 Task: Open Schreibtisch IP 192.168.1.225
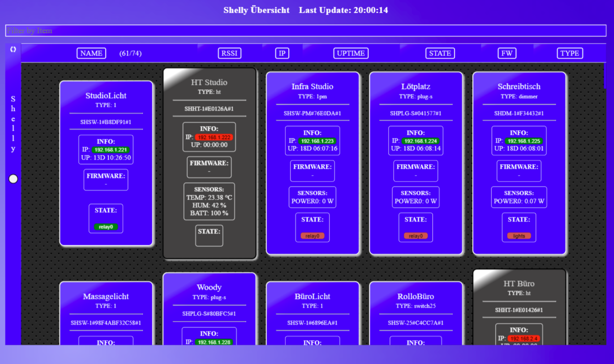point(524,141)
